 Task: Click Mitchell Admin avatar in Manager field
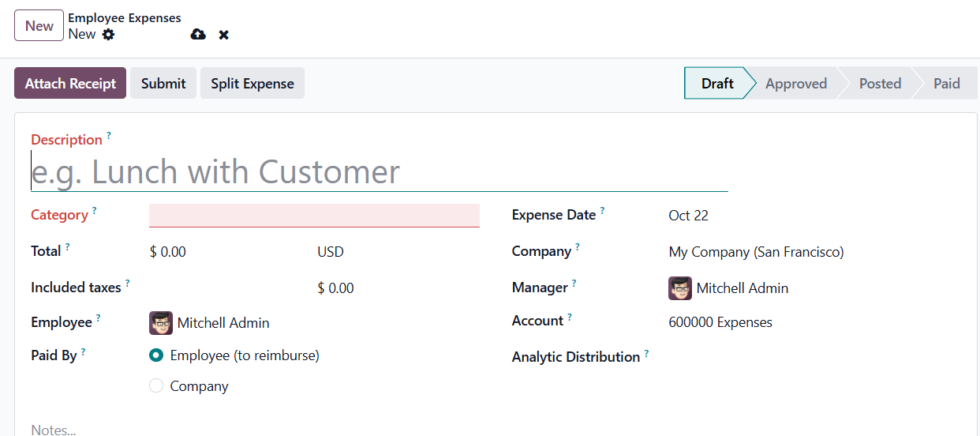point(680,288)
